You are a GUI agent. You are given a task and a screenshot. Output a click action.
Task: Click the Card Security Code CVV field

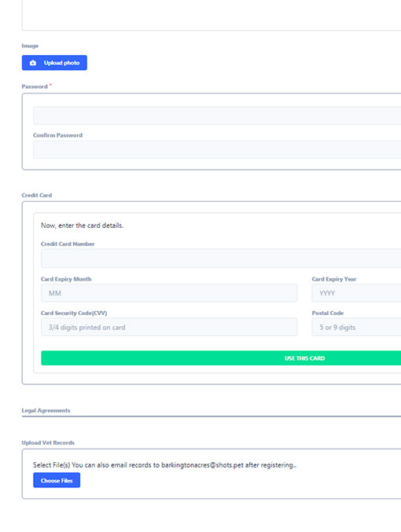pos(169,327)
